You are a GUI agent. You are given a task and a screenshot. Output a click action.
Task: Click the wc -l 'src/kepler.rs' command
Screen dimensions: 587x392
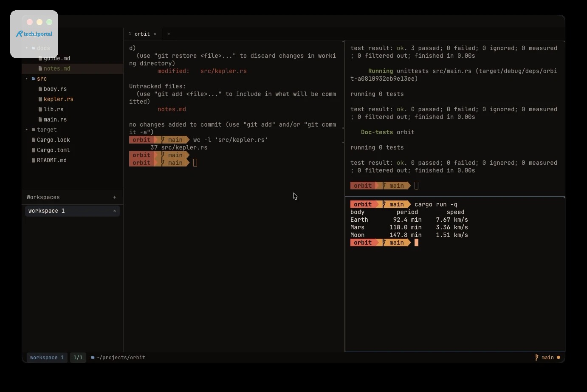(231, 140)
